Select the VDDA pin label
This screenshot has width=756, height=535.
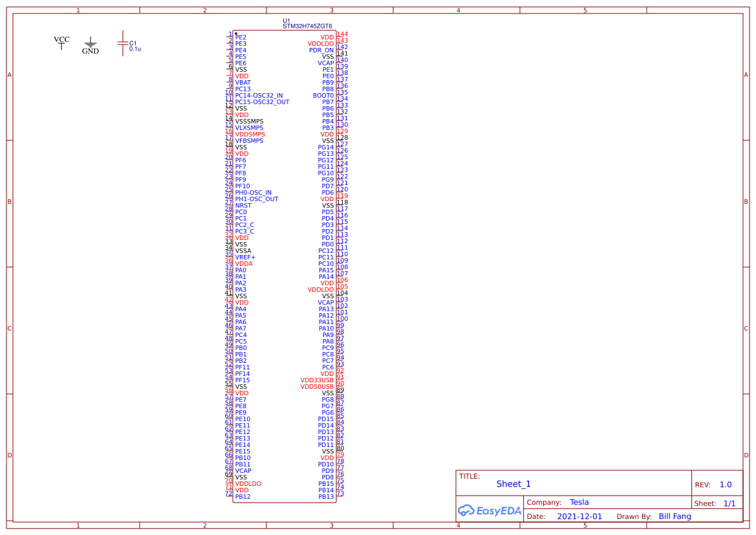[x=244, y=264]
